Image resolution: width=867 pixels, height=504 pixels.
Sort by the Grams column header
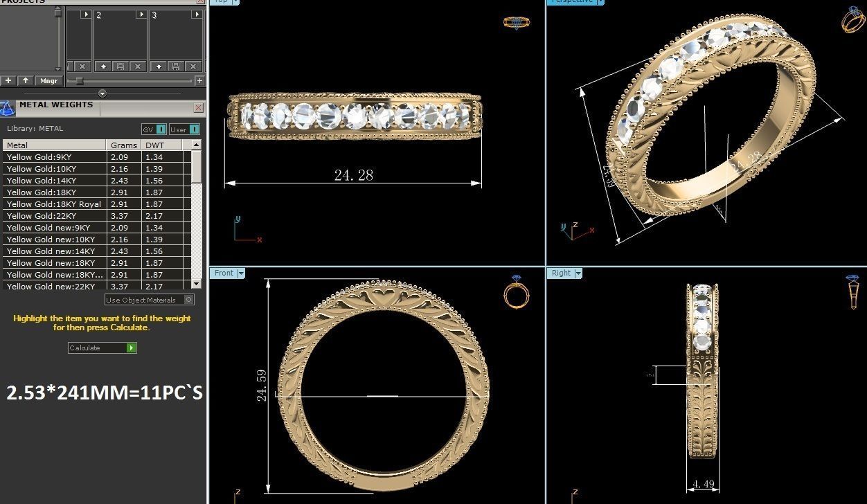(124, 145)
